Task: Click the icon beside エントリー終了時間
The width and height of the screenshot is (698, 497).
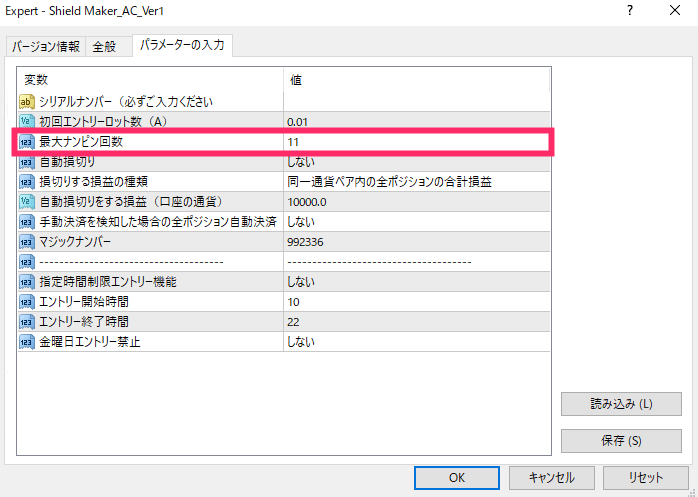Action: click(27, 322)
